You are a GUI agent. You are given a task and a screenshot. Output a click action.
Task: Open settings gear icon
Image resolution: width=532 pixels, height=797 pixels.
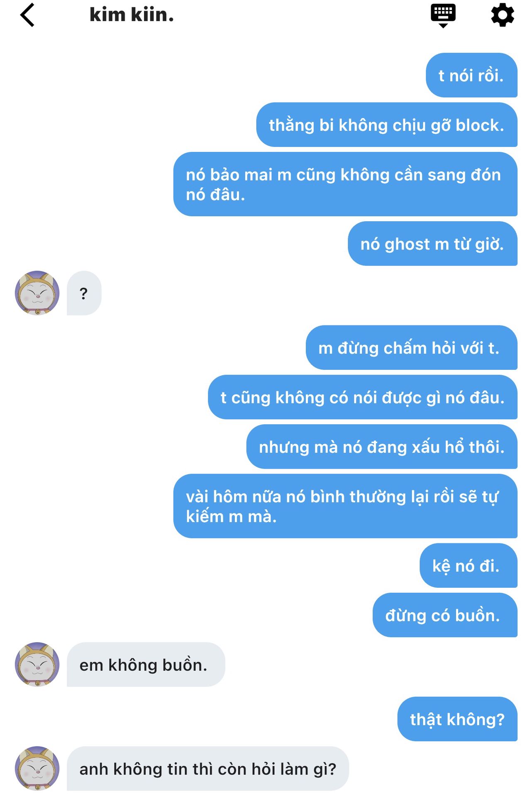(503, 15)
